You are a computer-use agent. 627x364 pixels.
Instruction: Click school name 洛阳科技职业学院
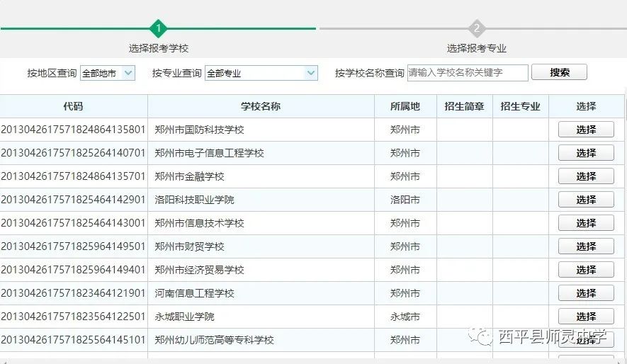pyautogui.click(x=194, y=200)
